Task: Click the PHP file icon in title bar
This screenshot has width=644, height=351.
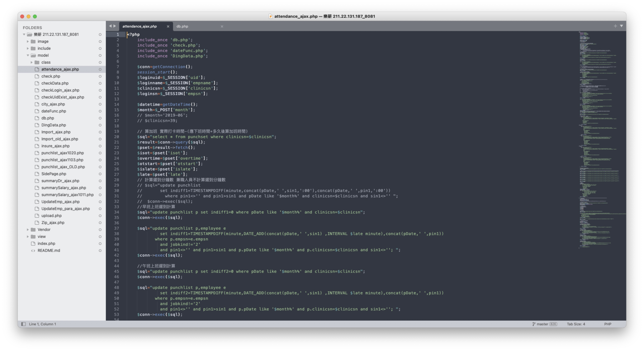Action: coord(270,16)
